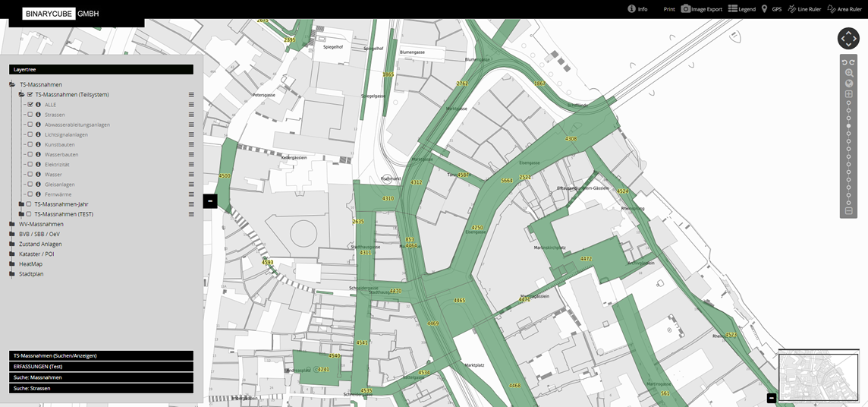Activate the GPS location pin

(764, 9)
